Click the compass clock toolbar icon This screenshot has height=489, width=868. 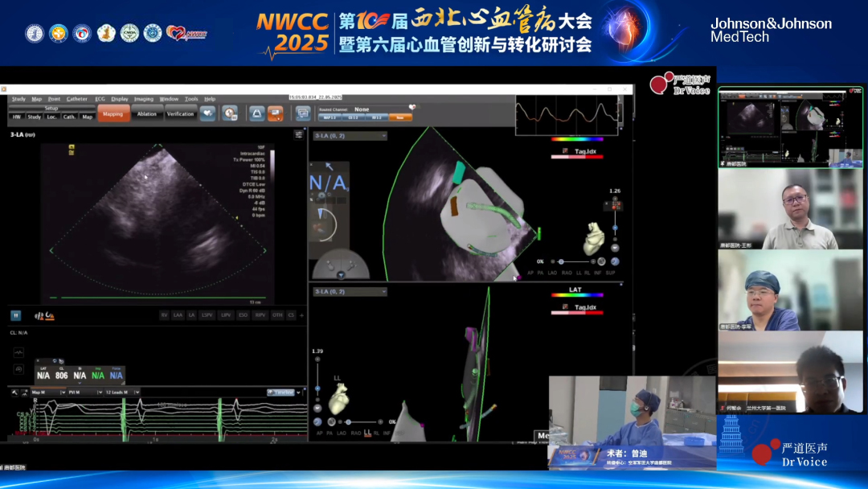(x=231, y=113)
